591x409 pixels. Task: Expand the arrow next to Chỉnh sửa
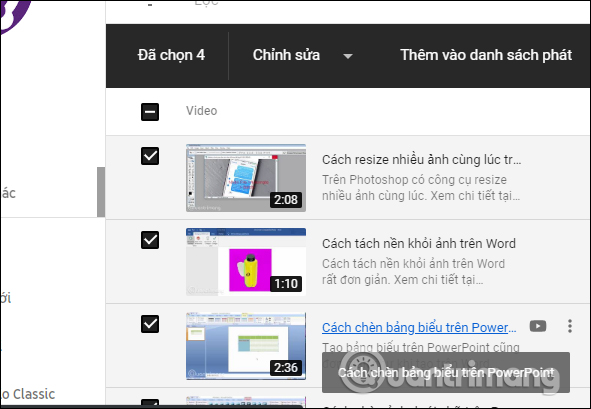click(x=348, y=56)
